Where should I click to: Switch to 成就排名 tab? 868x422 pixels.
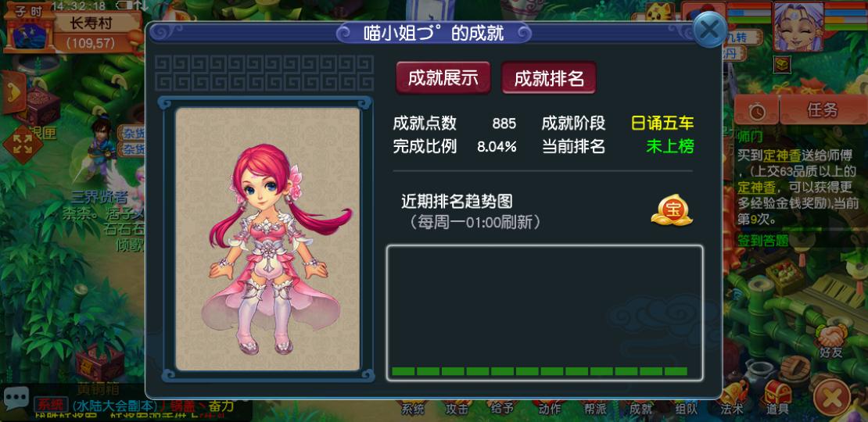[549, 78]
